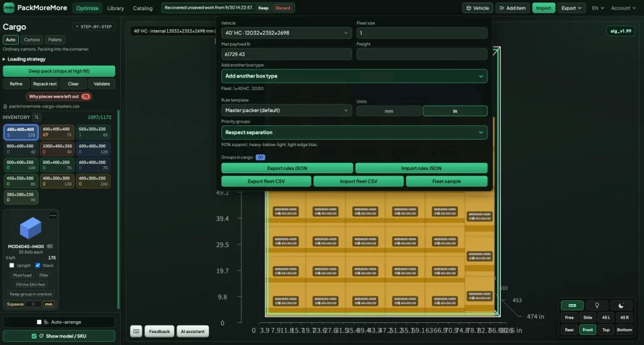Go to the Optimize tab
The width and height of the screenshot is (644, 345).
pyautogui.click(x=87, y=8)
